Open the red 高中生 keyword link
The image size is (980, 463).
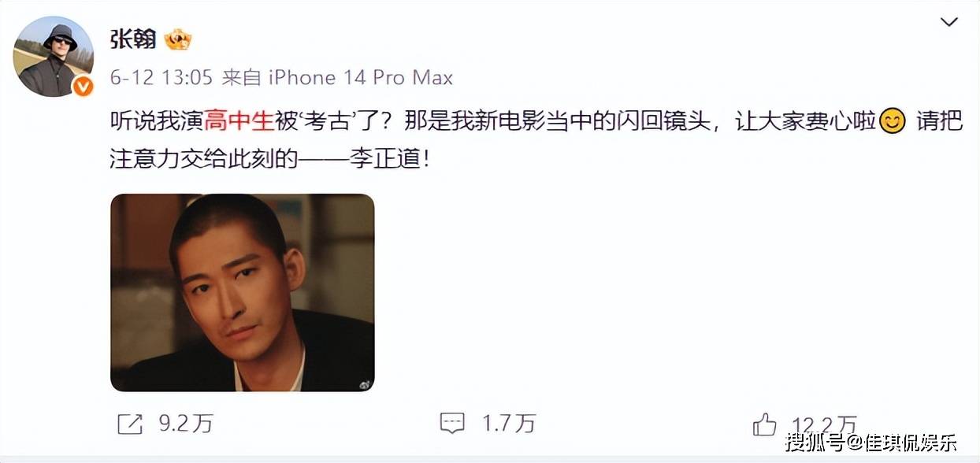[239, 122]
